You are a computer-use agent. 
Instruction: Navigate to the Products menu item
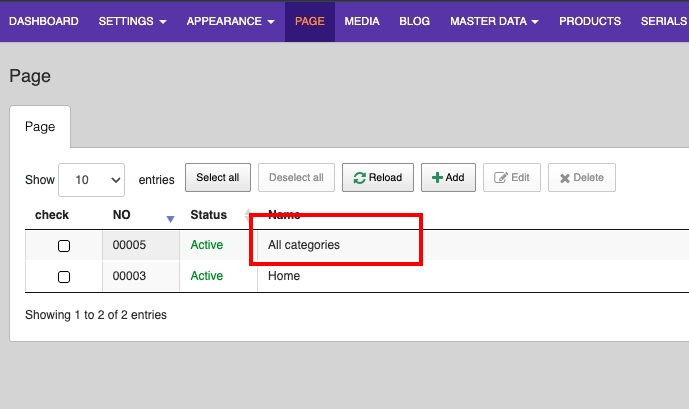(x=589, y=21)
